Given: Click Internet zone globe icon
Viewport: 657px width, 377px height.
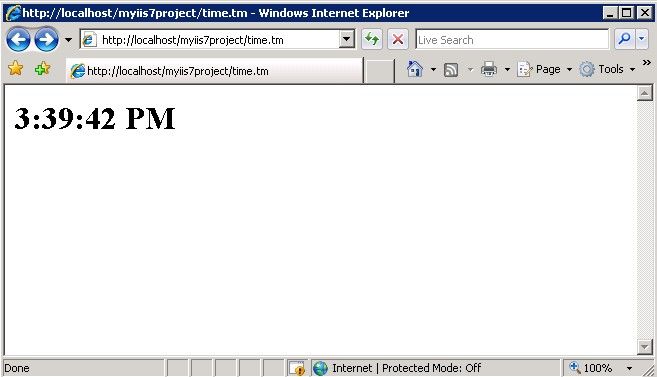Looking at the screenshot, I should coord(321,368).
